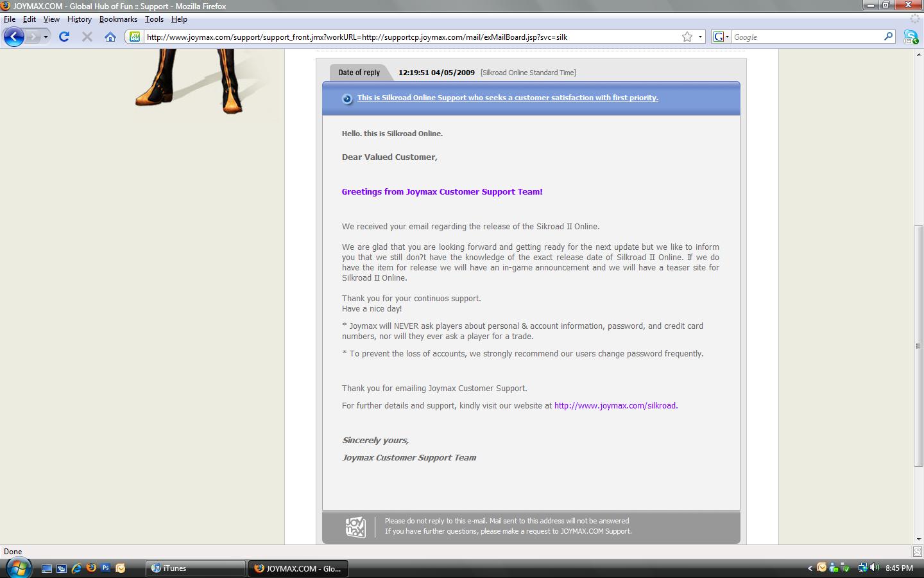
Task: Expand the address bar URL history dropdown
Action: 701,37
